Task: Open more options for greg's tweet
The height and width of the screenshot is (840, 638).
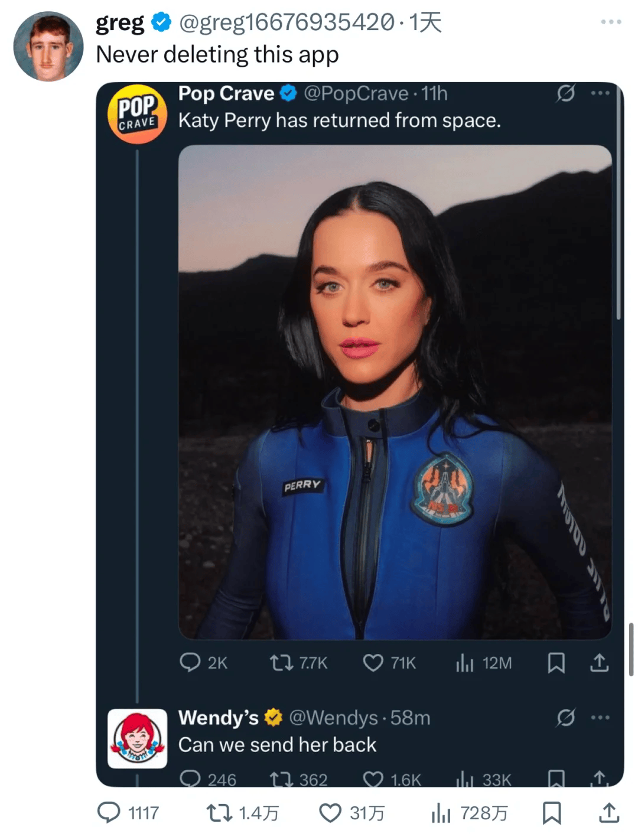Action: pyautogui.click(x=611, y=22)
